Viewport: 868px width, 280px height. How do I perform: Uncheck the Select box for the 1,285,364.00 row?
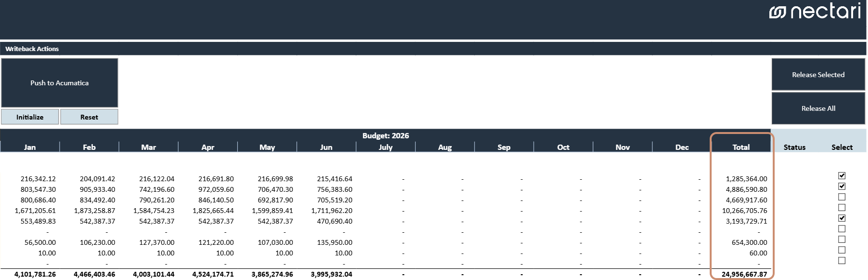842,176
